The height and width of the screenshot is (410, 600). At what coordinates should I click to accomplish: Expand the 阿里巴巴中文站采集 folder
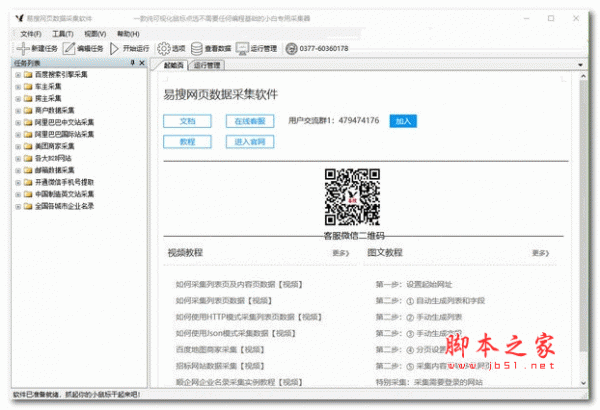coord(18,123)
